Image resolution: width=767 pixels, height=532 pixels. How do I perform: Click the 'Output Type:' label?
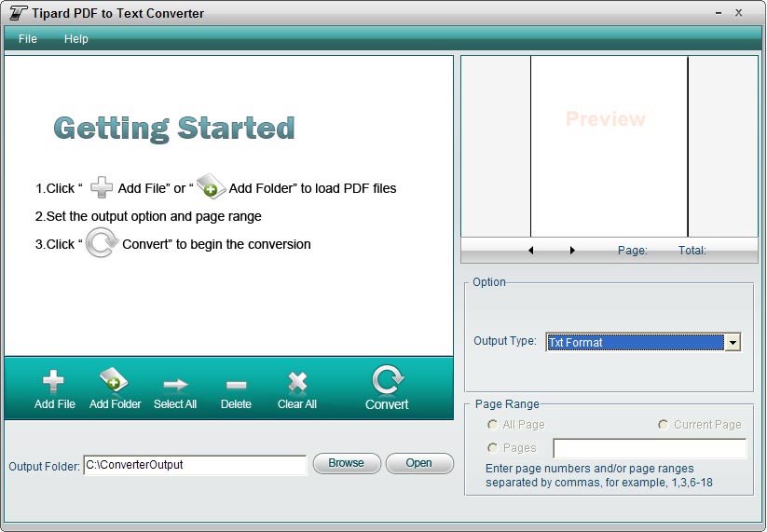505,341
